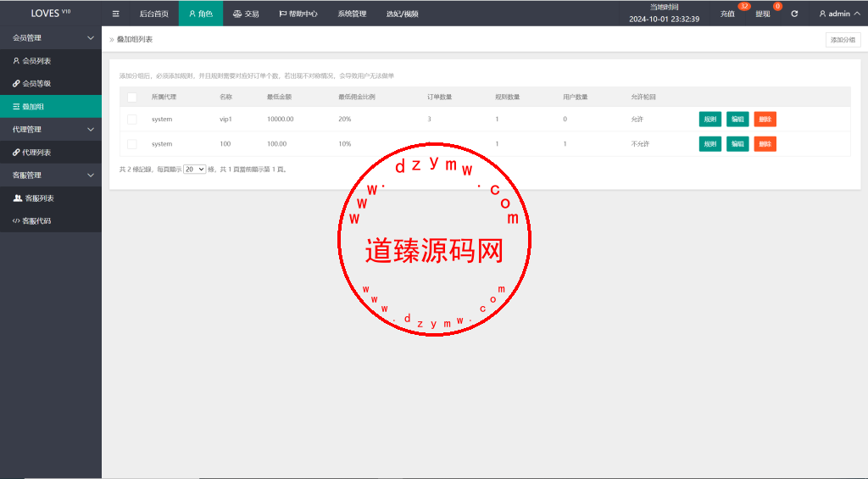
Task: Check the checkbox for the vip1 row
Action: [131, 119]
